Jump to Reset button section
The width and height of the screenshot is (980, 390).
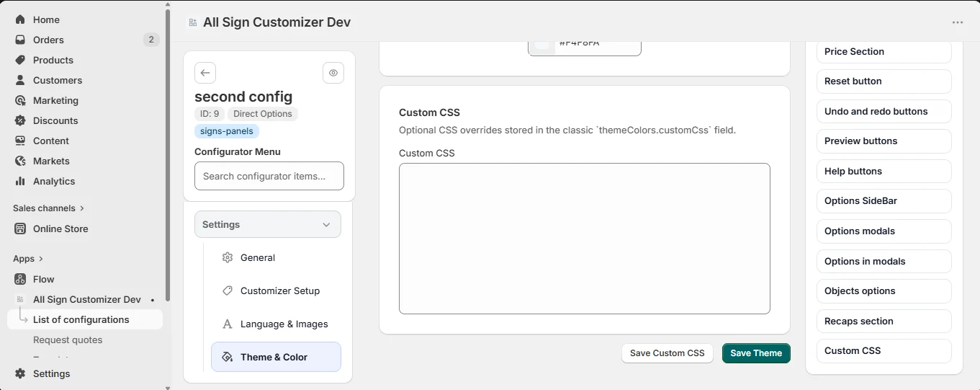point(884,81)
